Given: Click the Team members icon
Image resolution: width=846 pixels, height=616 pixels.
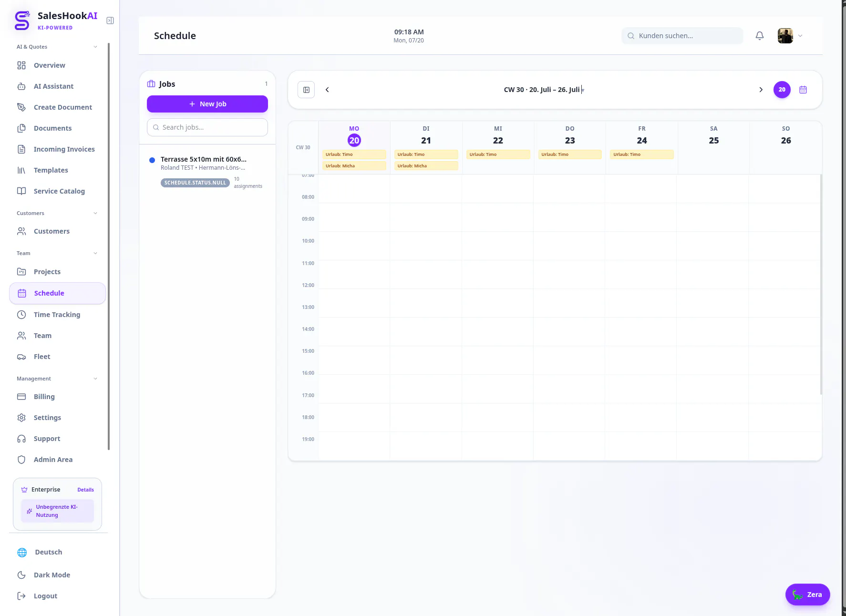Looking at the screenshot, I should tap(21, 336).
